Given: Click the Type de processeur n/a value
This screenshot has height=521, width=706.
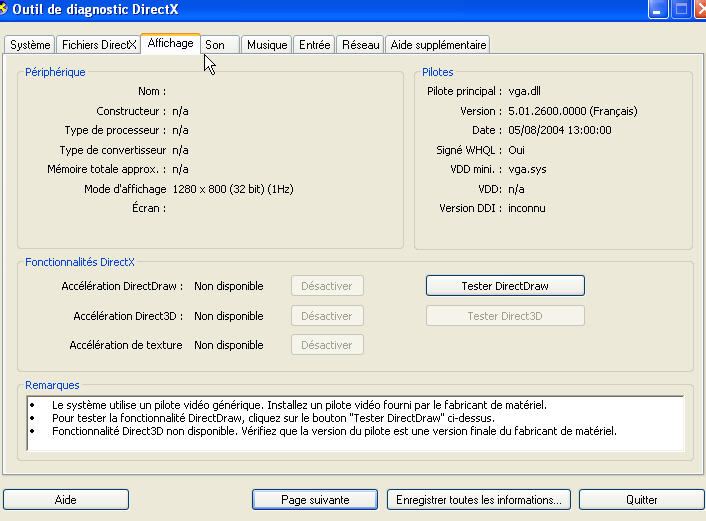Looking at the screenshot, I should 180,131.
